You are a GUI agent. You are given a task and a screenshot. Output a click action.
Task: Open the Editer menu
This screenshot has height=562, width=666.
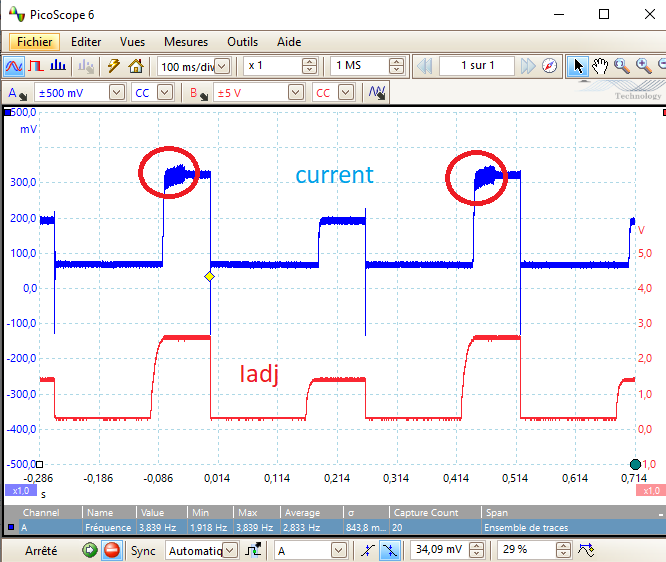[86, 42]
